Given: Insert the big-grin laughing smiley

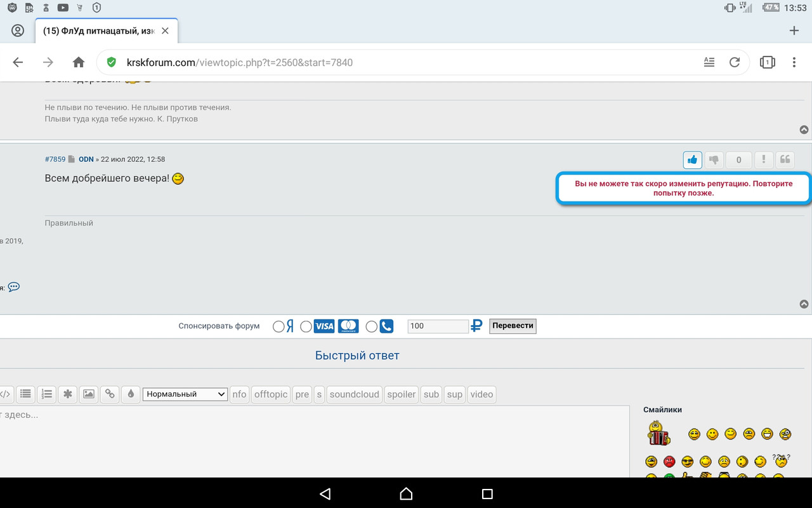Looking at the screenshot, I should (768, 434).
